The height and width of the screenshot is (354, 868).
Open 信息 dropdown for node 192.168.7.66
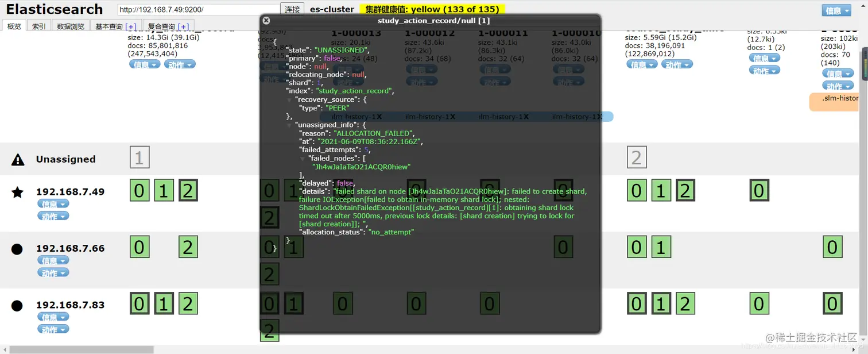point(53,260)
